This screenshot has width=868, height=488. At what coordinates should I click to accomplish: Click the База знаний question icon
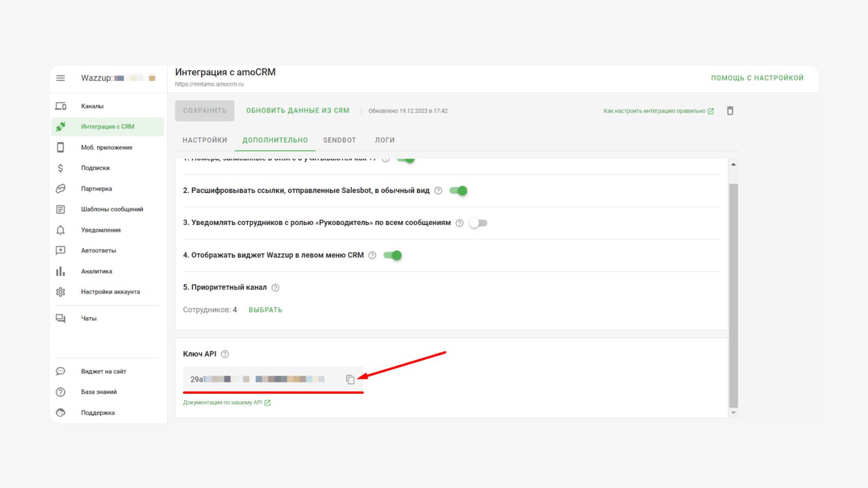[x=60, y=392]
